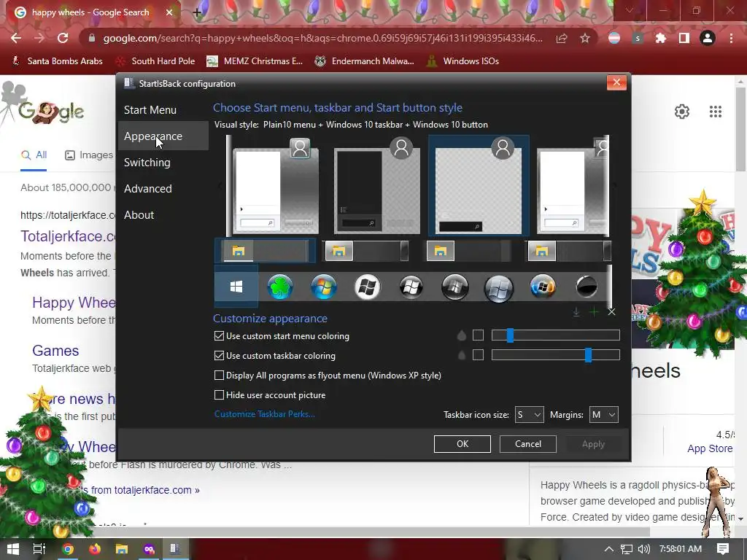Open the South Hard Pole bookmark
The height and width of the screenshot is (560, 747).
click(156, 61)
